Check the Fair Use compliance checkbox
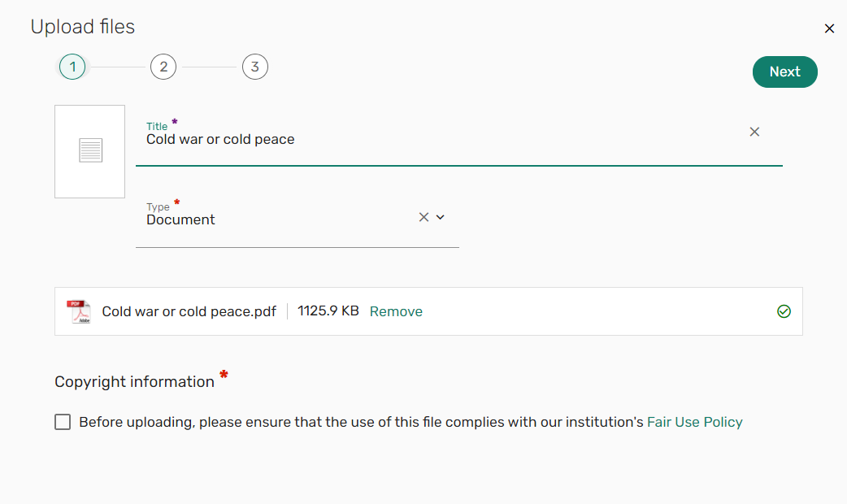Viewport: 847px width, 504px height. 63,422
